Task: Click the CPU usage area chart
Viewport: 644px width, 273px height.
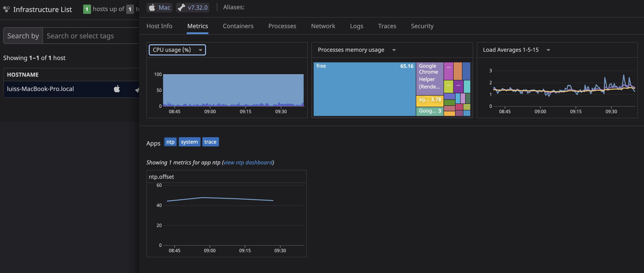Action: pos(234,90)
